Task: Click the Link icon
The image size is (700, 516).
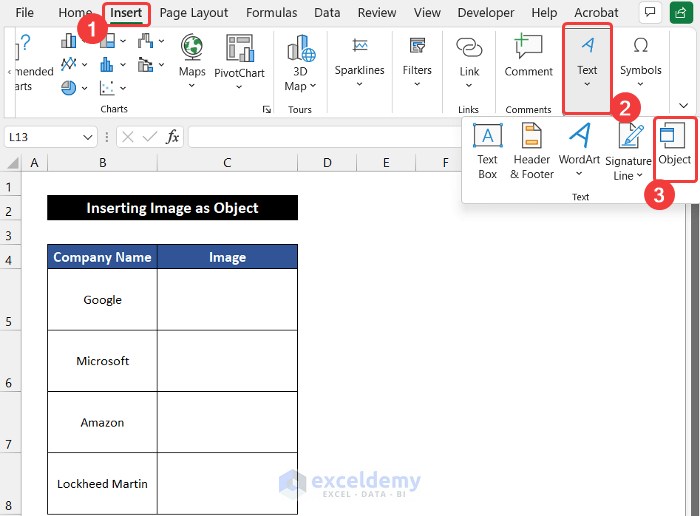Action: [469, 47]
